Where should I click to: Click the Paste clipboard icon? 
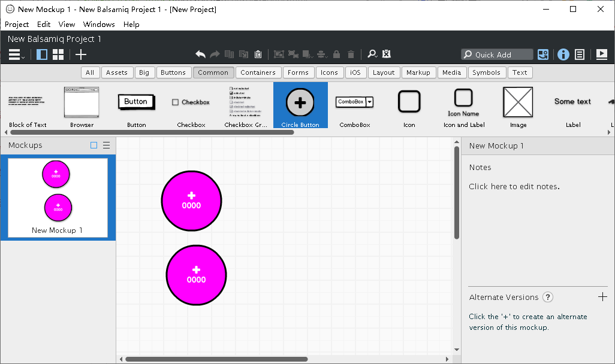(258, 54)
